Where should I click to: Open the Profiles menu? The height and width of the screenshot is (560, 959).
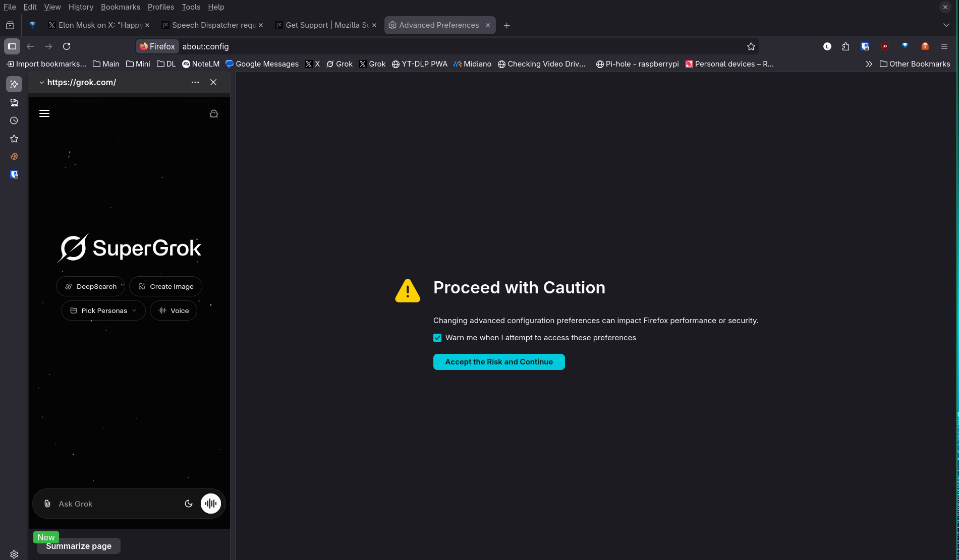point(161,7)
